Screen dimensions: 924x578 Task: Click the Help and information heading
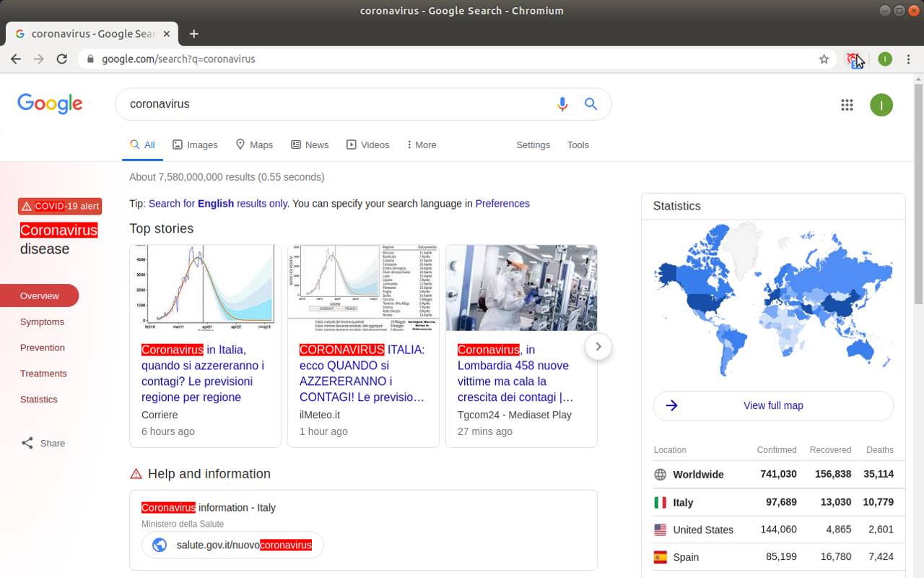[x=209, y=474]
